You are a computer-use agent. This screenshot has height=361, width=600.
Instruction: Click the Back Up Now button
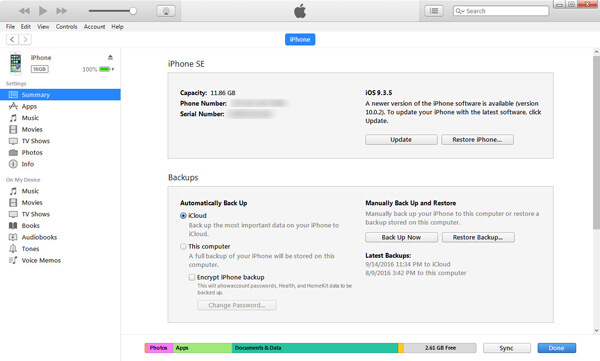click(401, 237)
